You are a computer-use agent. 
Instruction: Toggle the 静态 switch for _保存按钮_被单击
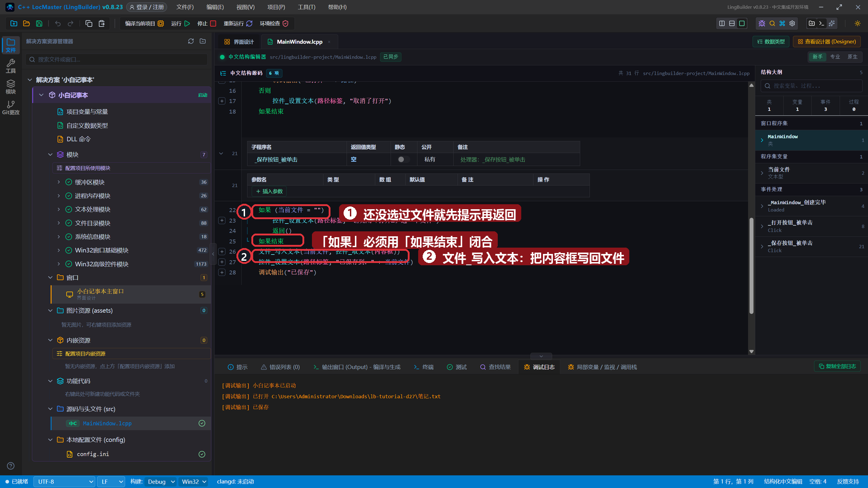(403, 160)
